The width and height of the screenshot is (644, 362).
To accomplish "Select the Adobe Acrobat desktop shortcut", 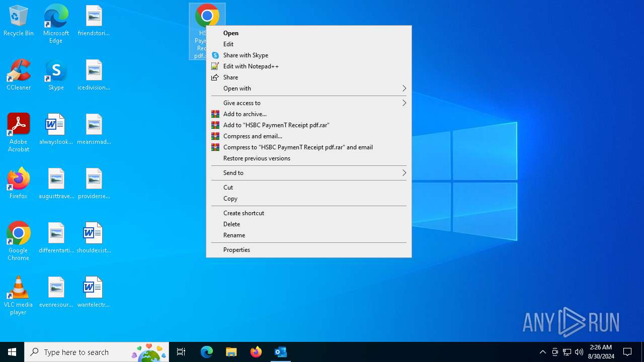I will (19, 133).
